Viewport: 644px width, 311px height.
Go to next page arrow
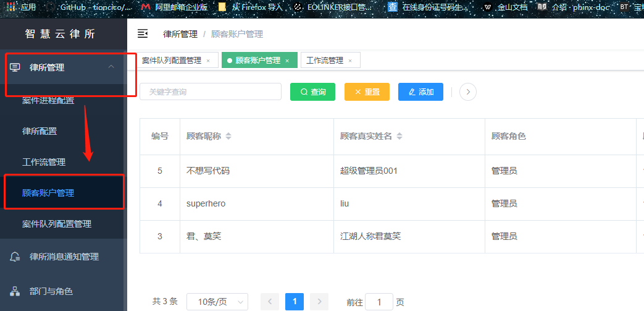(319, 302)
